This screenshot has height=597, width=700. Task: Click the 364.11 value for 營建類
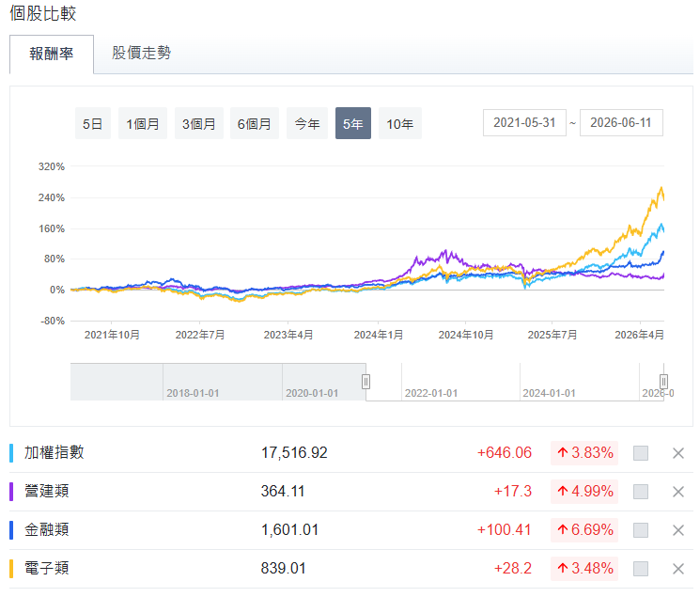(x=283, y=491)
